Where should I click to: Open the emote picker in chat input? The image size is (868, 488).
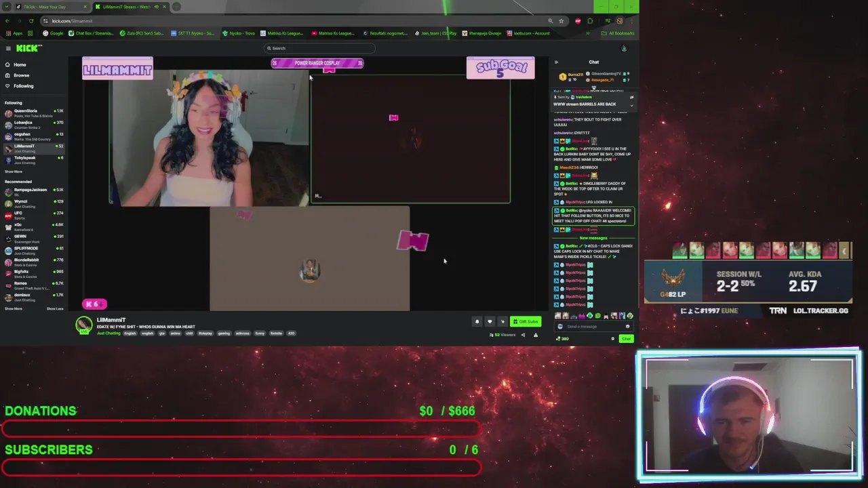(627, 327)
